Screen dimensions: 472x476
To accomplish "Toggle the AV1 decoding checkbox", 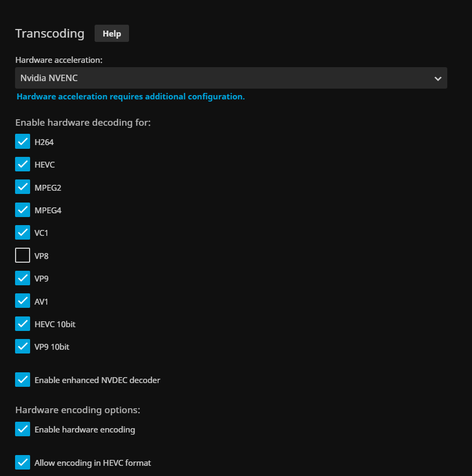I will (x=23, y=301).
